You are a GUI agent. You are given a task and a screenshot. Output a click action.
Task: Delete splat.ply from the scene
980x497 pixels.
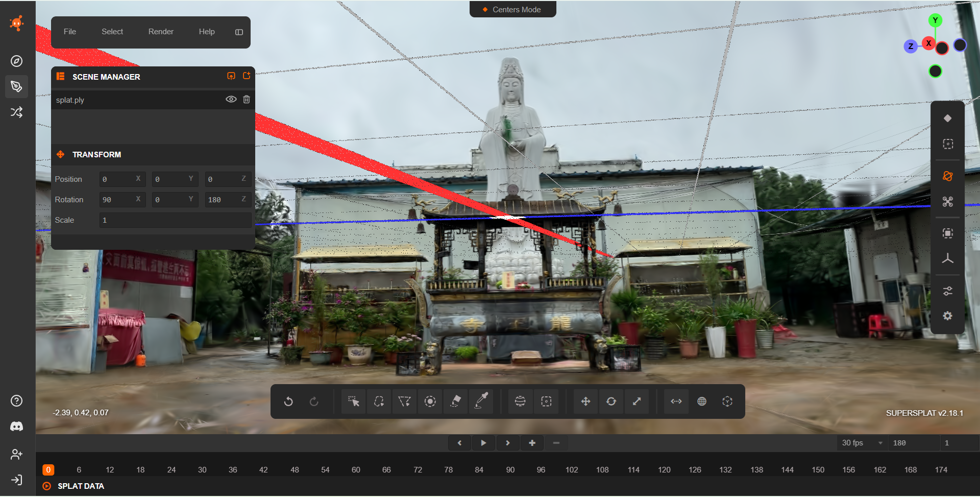pyautogui.click(x=247, y=100)
